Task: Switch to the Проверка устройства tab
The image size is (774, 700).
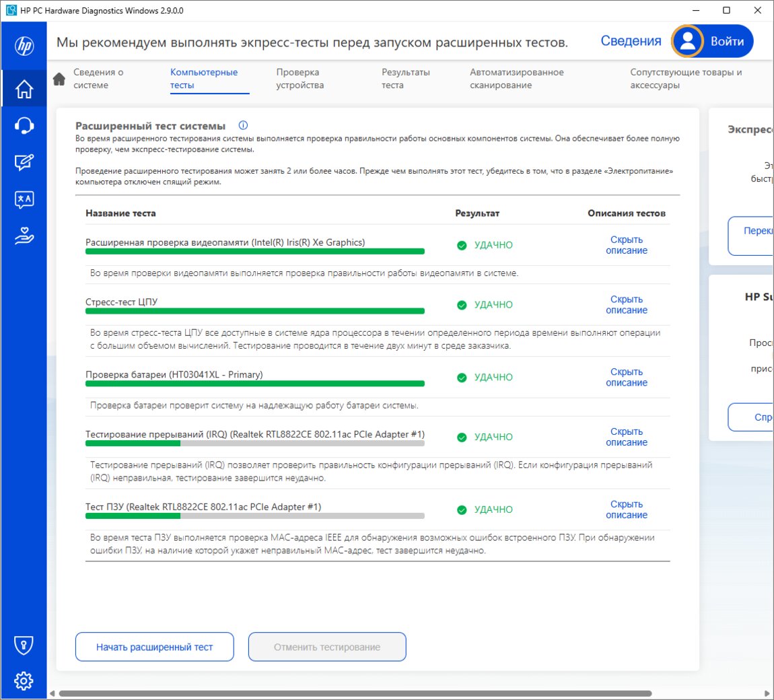Action: click(x=300, y=79)
